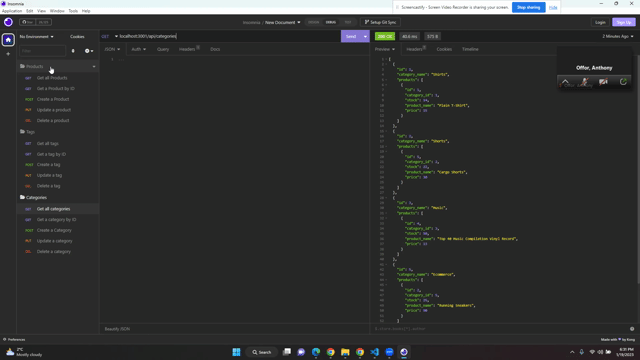Send the request

coord(351,36)
